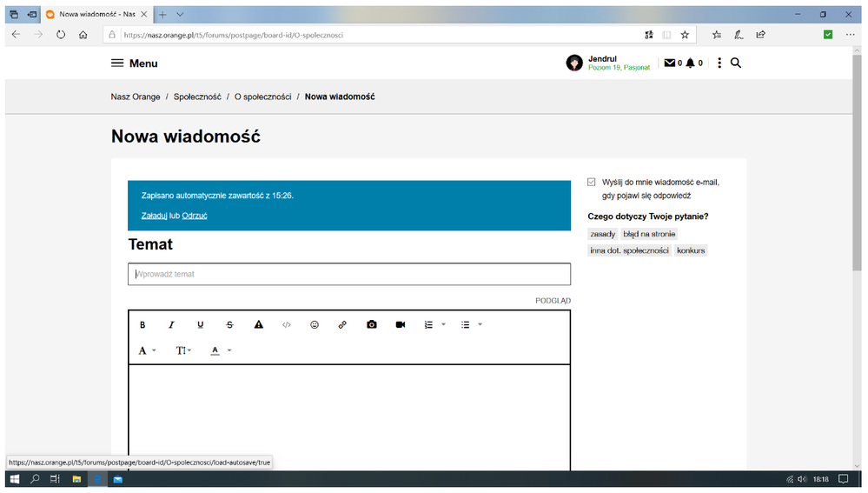Open the favorites hub
The width and height of the screenshot is (868, 493).
click(x=716, y=34)
